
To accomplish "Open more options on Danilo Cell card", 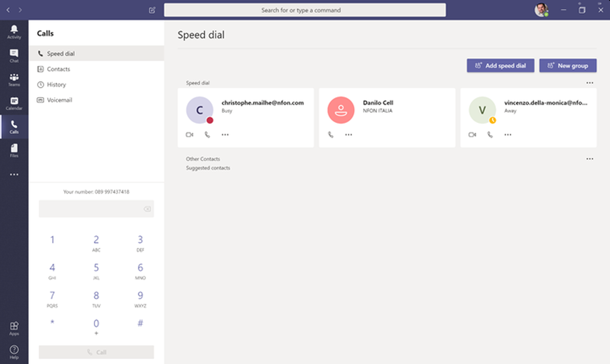I will (348, 134).
